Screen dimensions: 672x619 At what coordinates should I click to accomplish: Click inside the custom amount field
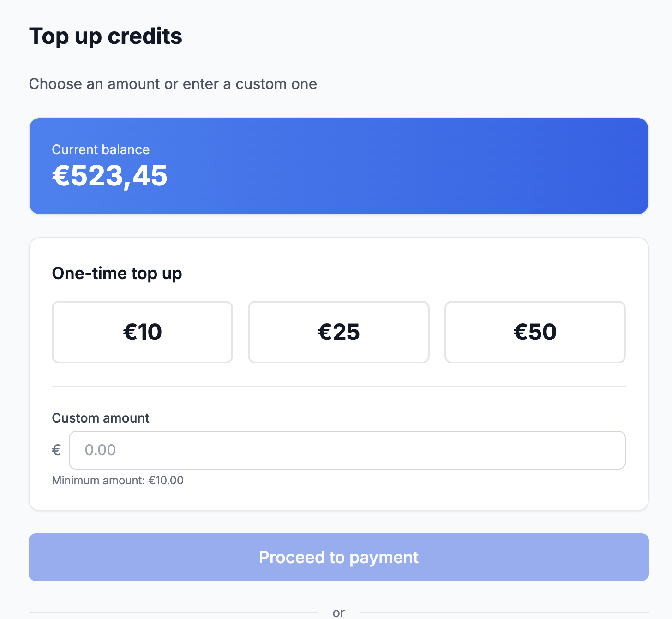pos(348,450)
